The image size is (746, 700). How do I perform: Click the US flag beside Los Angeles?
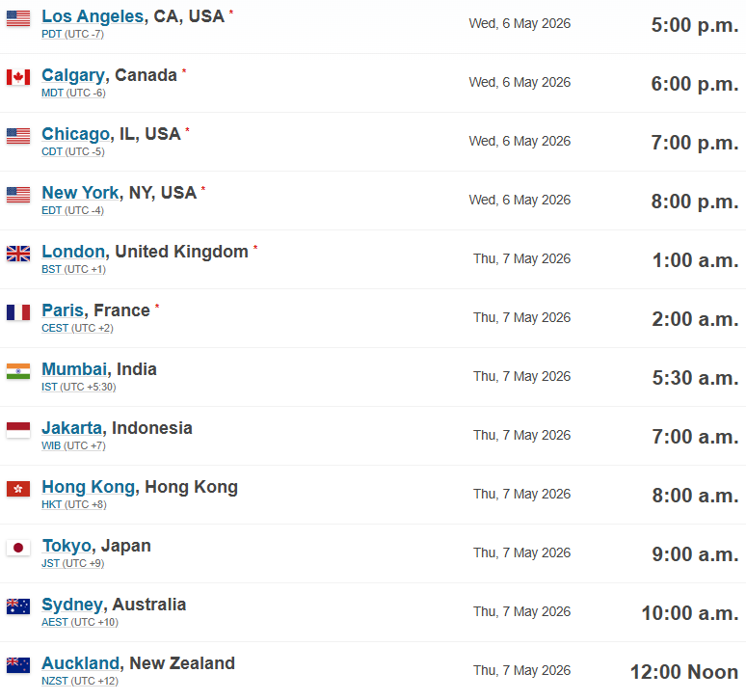coord(18,18)
